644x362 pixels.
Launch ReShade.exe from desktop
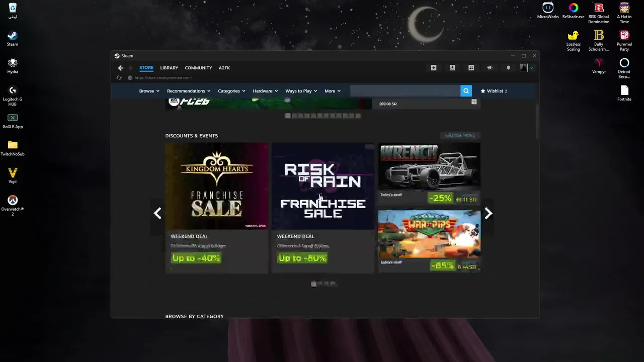[x=574, y=11]
